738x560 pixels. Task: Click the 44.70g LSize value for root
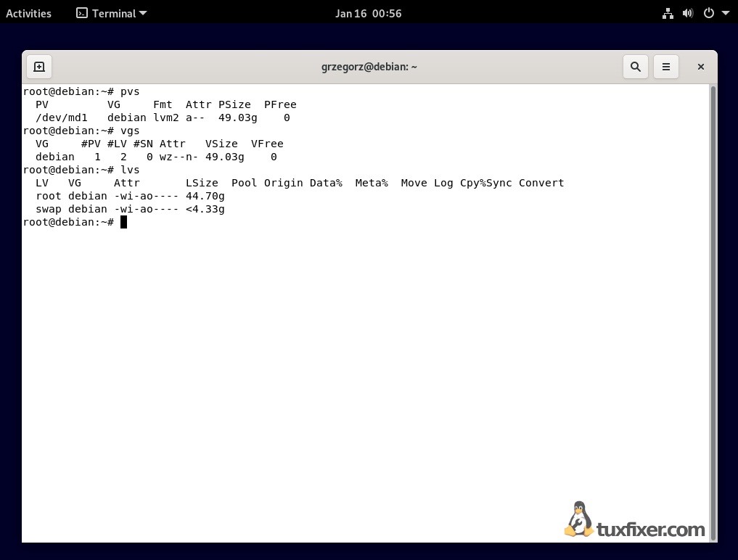click(205, 196)
